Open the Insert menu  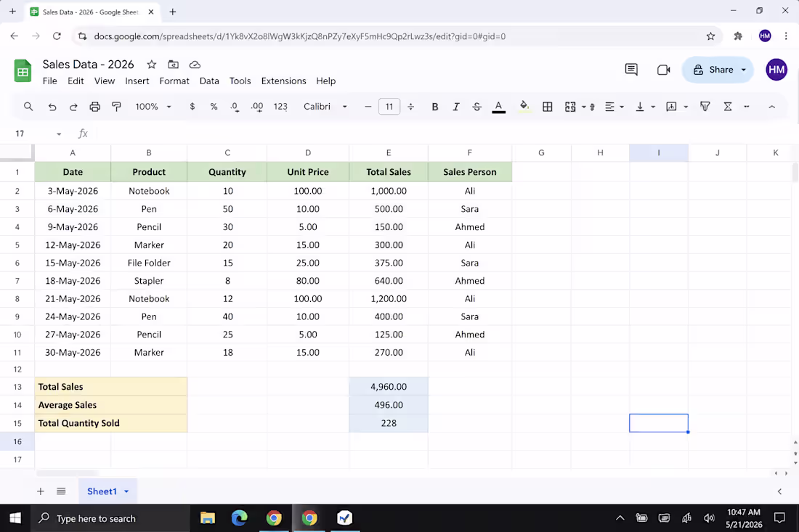[x=137, y=81]
